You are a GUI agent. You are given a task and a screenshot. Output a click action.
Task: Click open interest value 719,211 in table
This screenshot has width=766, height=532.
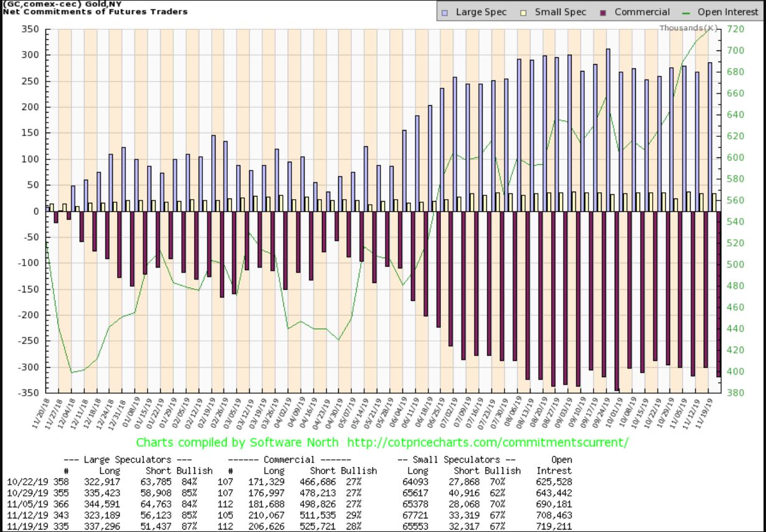[x=554, y=526]
